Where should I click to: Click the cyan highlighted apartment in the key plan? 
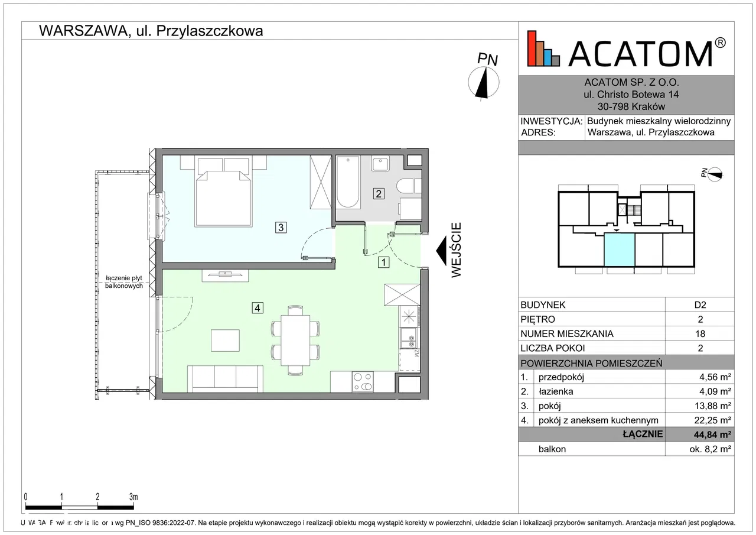tap(619, 249)
